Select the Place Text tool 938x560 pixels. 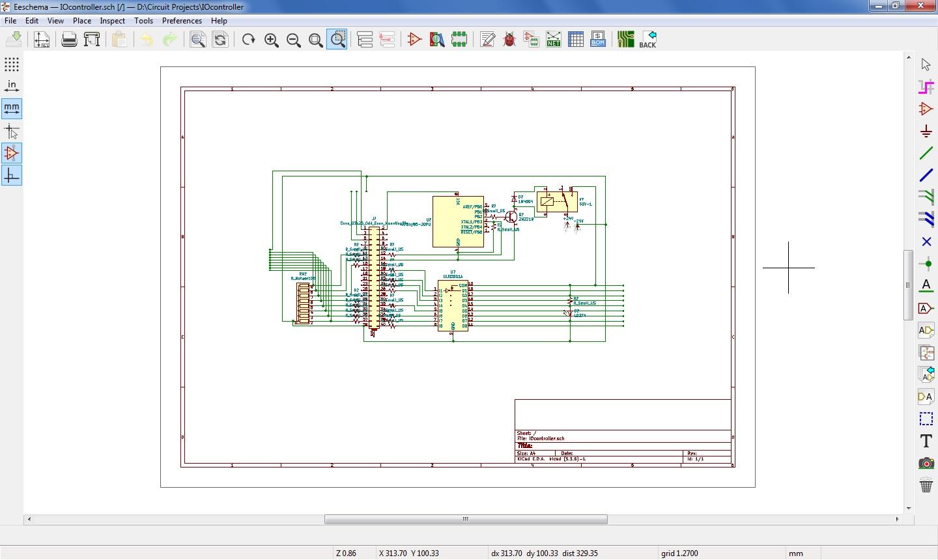pyautogui.click(x=926, y=441)
